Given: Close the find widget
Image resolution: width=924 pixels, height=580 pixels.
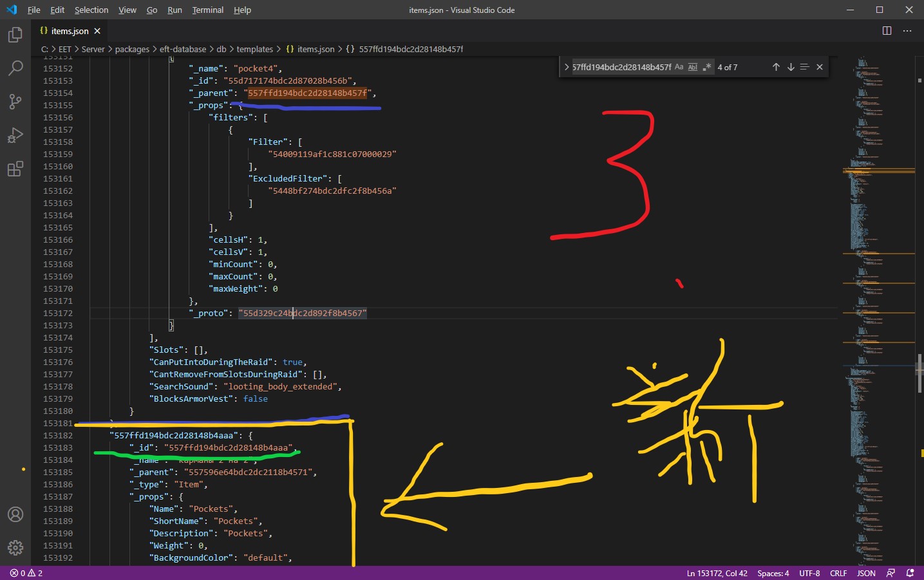Looking at the screenshot, I should [x=820, y=67].
